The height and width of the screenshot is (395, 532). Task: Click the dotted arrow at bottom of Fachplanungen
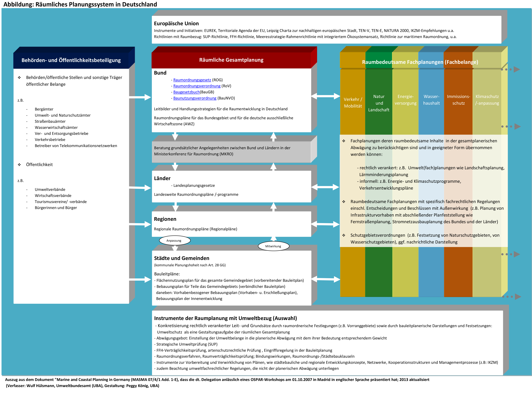click(x=512, y=296)
